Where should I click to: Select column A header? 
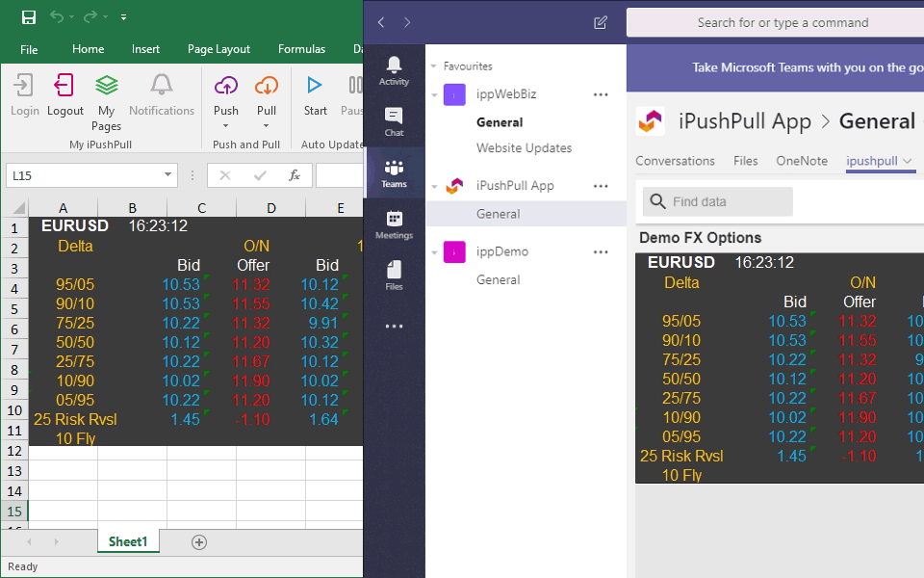coord(64,208)
